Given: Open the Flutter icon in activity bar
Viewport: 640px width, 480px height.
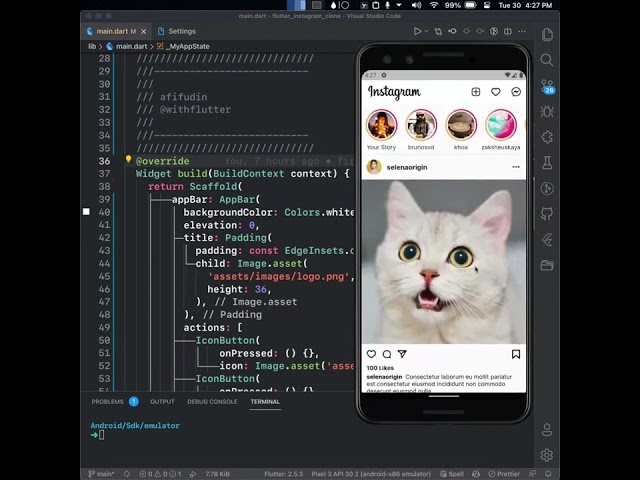Looking at the screenshot, I should (547, 240).
